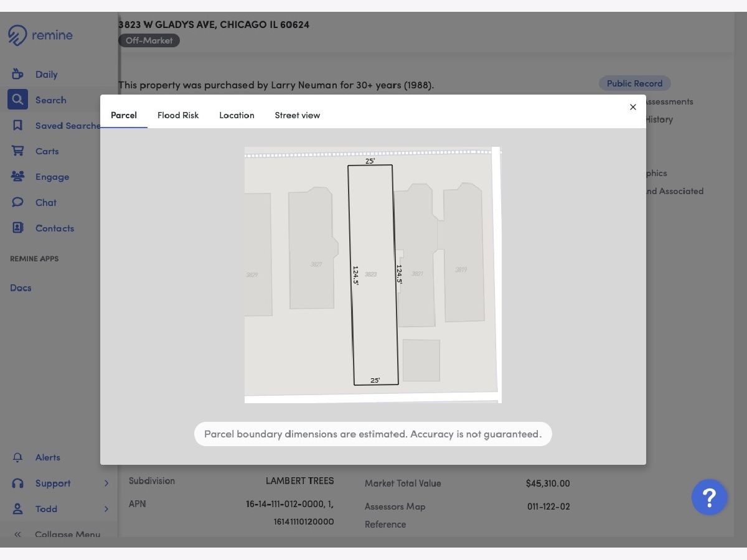The image size is (747, 560).
Task: Open the Carts shopping cart icon
Action: [17, 151]
